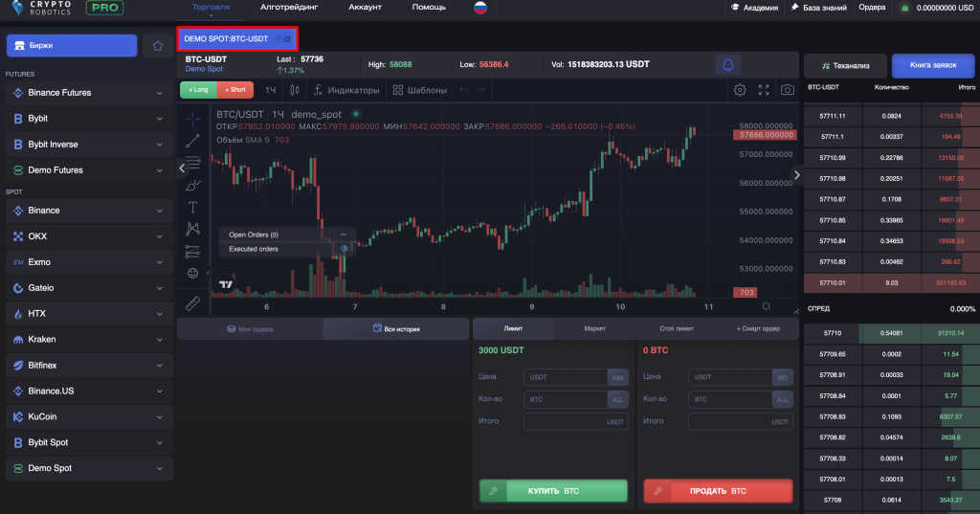The image size is (980, 514).
Task: Open chart settings gear
Action: pyautogui.click(x=740, y=90)
